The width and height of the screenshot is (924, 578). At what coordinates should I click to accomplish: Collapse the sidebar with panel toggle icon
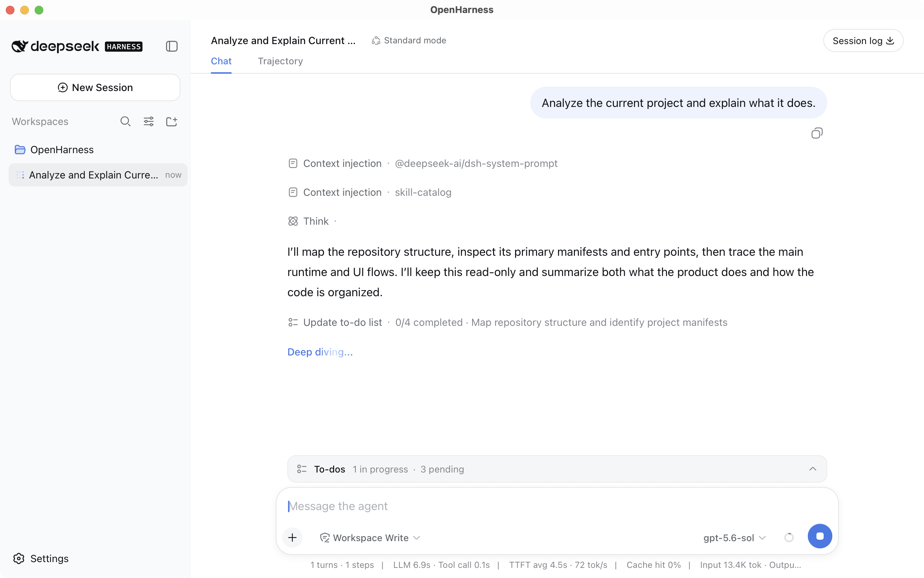click(x=171, y=46)
